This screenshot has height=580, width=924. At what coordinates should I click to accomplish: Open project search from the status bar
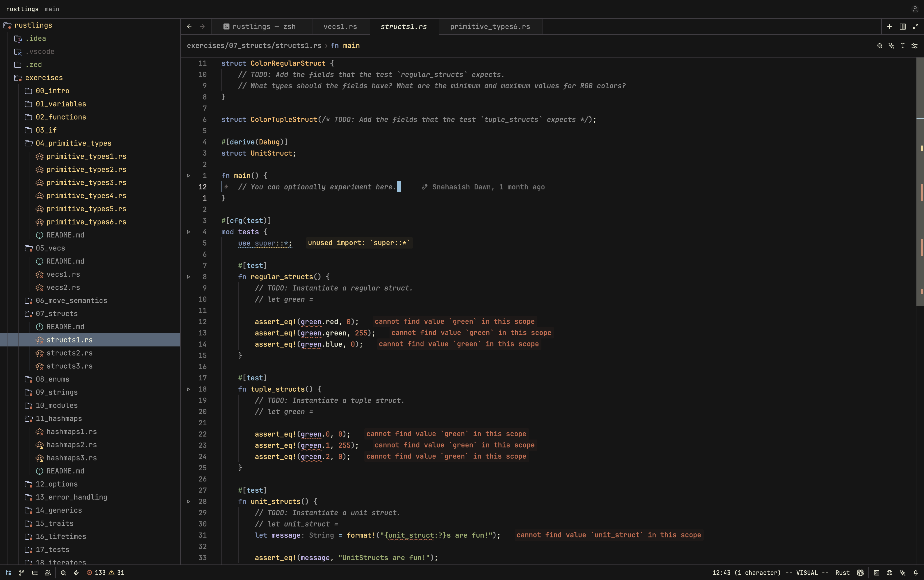point(64,573)
